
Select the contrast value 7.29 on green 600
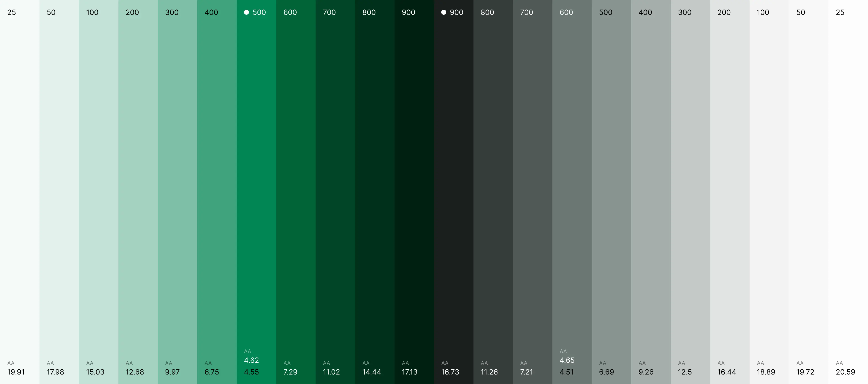[x=291, y=372]
